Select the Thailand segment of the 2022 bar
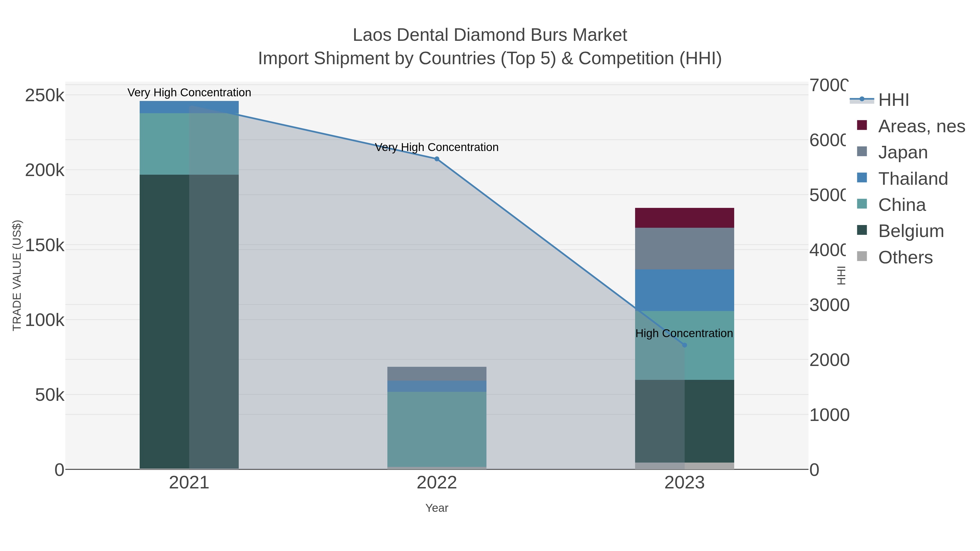This screenshot has height=551, width=980. coord(437,386)
